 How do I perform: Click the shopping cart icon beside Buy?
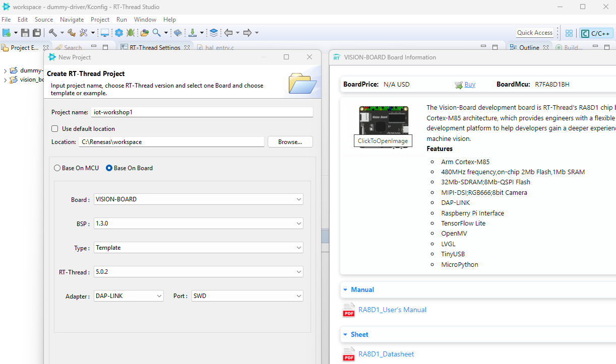458,85
